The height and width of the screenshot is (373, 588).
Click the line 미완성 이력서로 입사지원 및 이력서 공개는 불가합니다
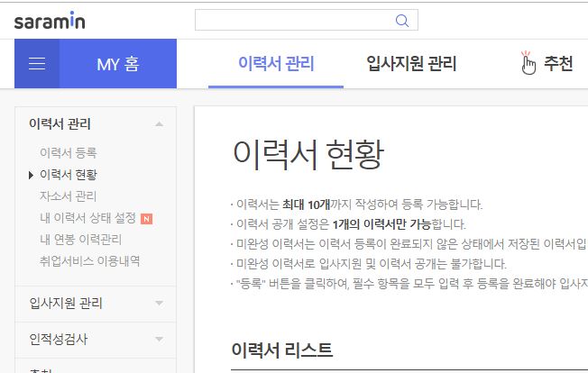[372, 264]
